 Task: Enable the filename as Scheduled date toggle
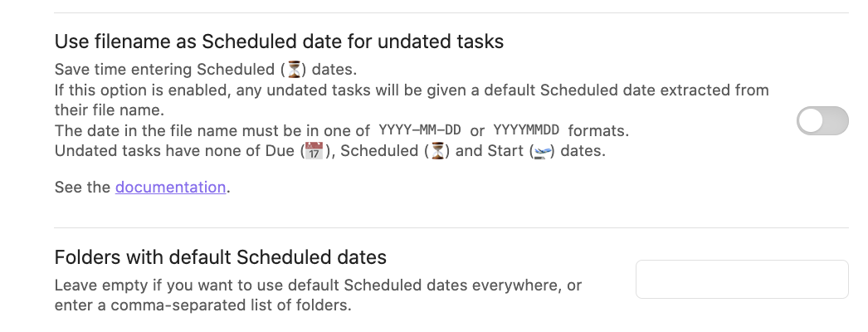tap(822, 120)
